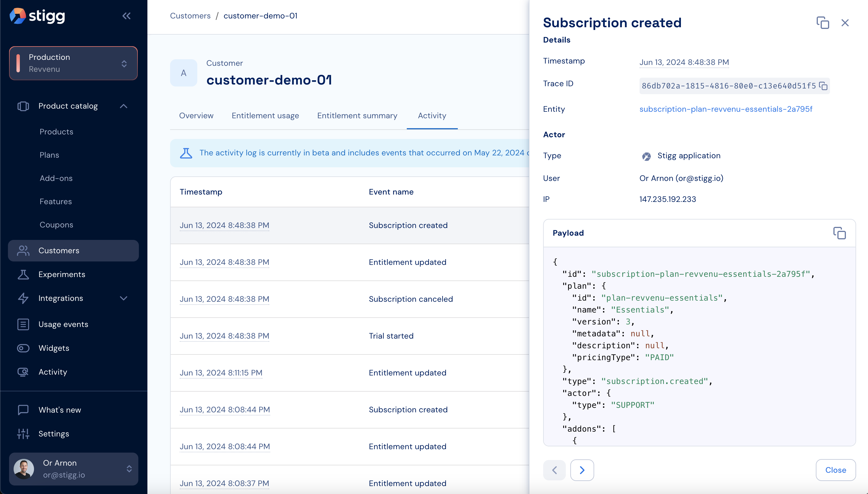Image resolution: width=868 pixels, height=494 pixels.
Task: Click the What's new chat icon
Action: click(x=23, y=410)
